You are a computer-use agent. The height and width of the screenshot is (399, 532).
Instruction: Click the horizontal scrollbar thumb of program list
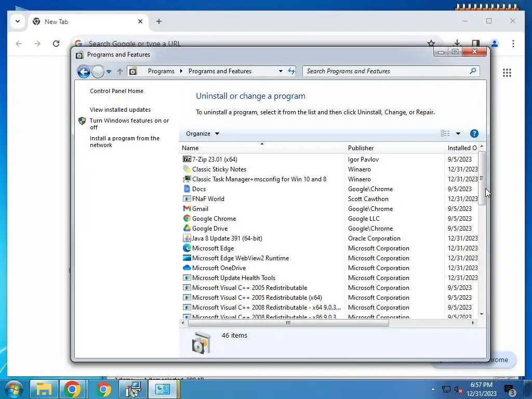[x=288, y=323]
